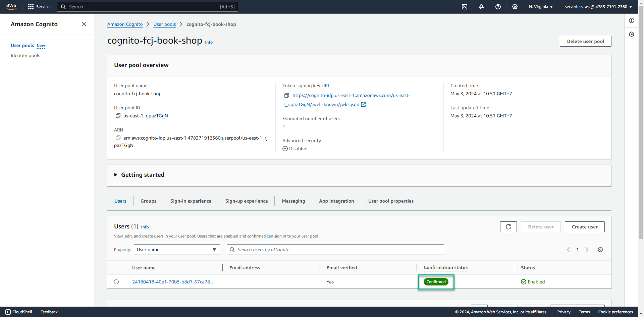Open user 24180418-40e1-70b5-b8d7 link

click(173, 282)
